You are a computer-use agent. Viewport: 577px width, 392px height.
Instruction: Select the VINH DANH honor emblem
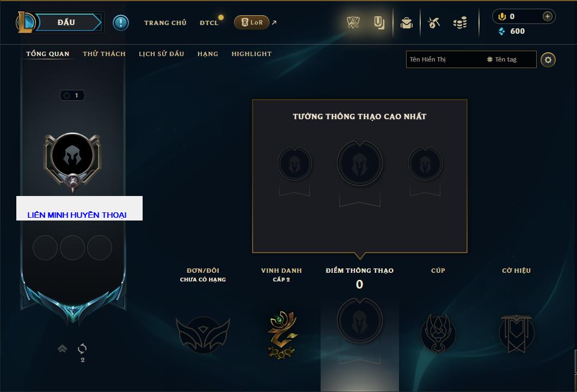[281, 334]
